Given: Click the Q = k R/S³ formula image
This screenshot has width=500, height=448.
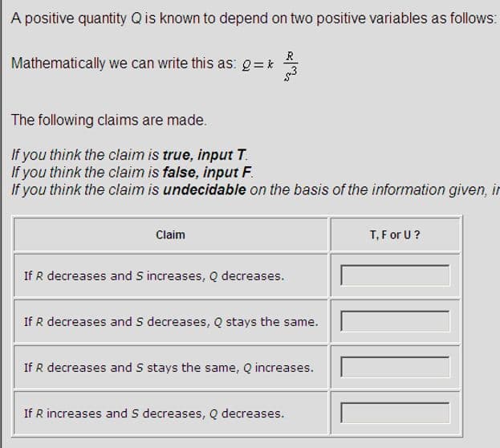Looking at the screenshot, I should pyautogui.click(x=270, y=66).
